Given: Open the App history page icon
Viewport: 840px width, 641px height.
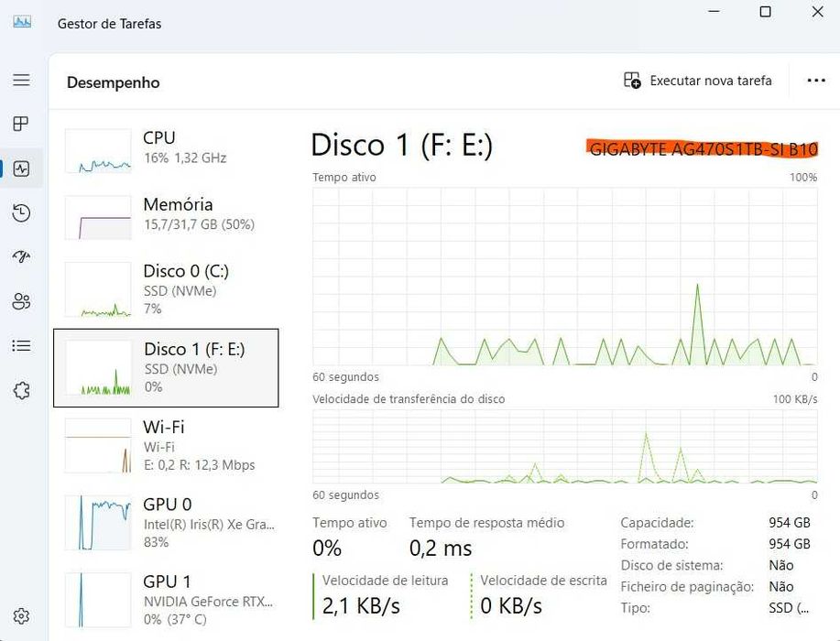Looking at the screenshot, I should coord(21,213).
